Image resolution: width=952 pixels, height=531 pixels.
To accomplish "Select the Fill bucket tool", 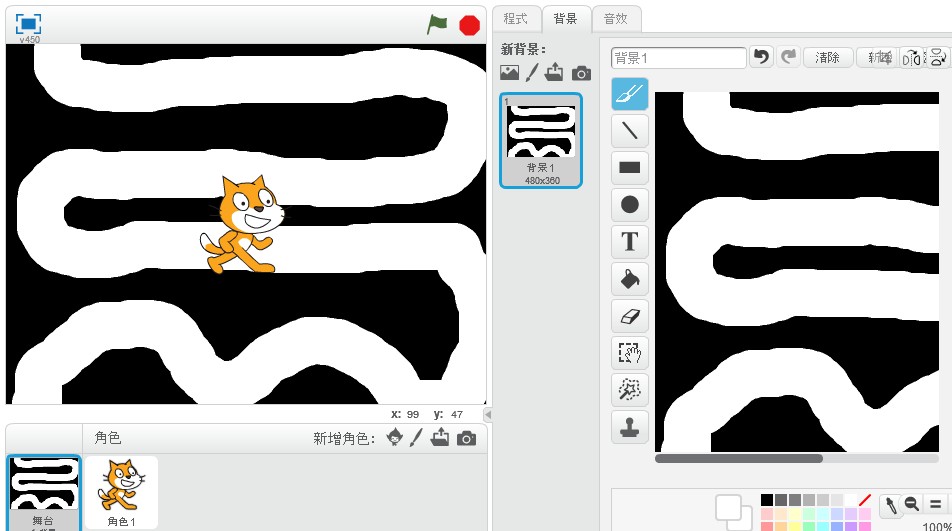I will pos(630,279).
